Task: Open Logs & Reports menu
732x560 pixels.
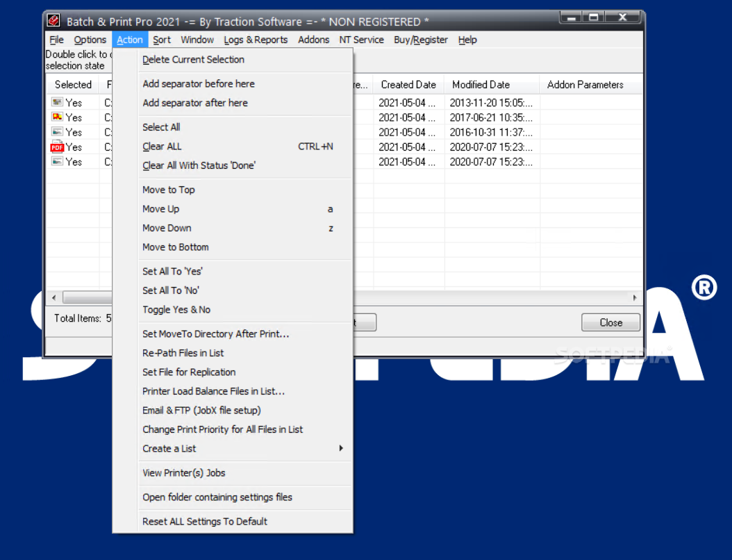Action: click(x=256, y=40)
